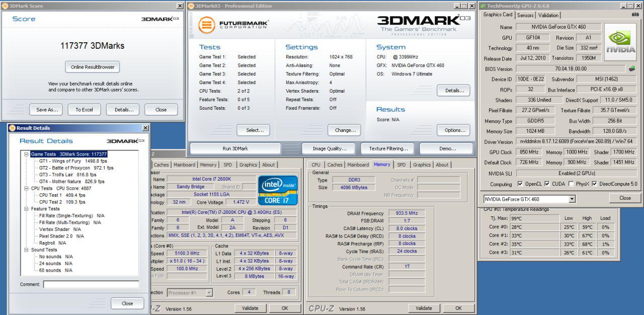Click the BIOS Version 70.04.1B.00.00 field
644x315 pixels.
pos(571,69)
